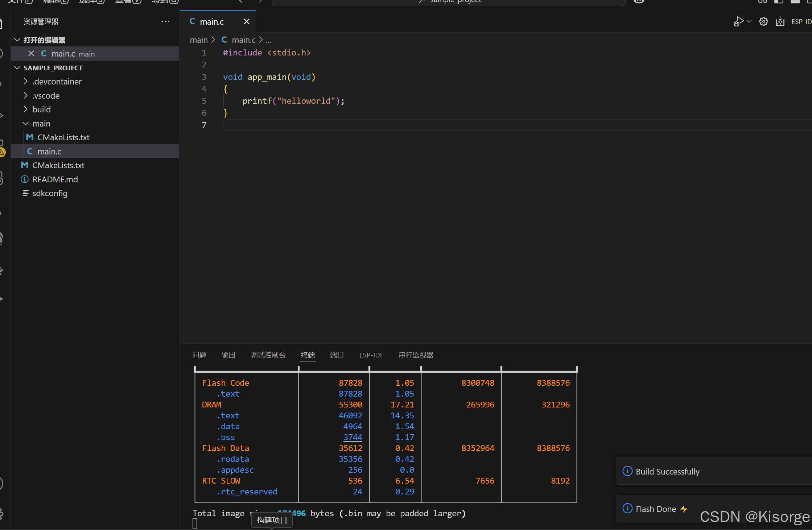812x530 pixels.
Task: Switch to the 输出 panel tab
Action: 228,355
